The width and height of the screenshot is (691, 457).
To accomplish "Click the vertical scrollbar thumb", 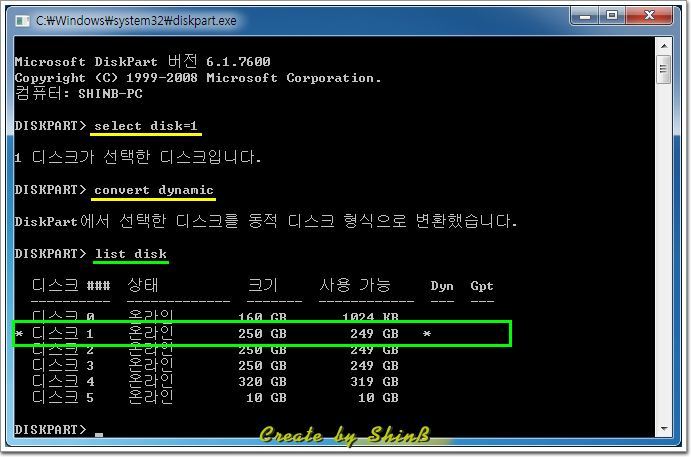I will (664, 69).
